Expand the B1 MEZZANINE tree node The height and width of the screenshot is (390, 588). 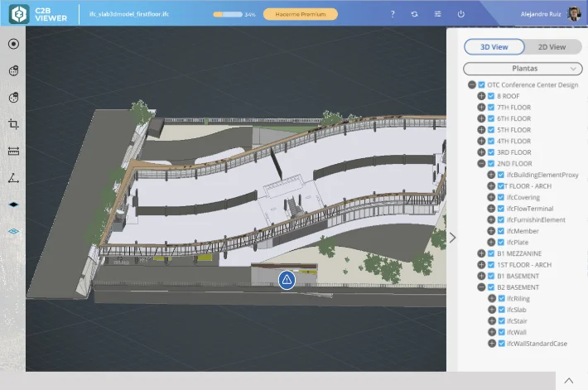pos(481,253)
